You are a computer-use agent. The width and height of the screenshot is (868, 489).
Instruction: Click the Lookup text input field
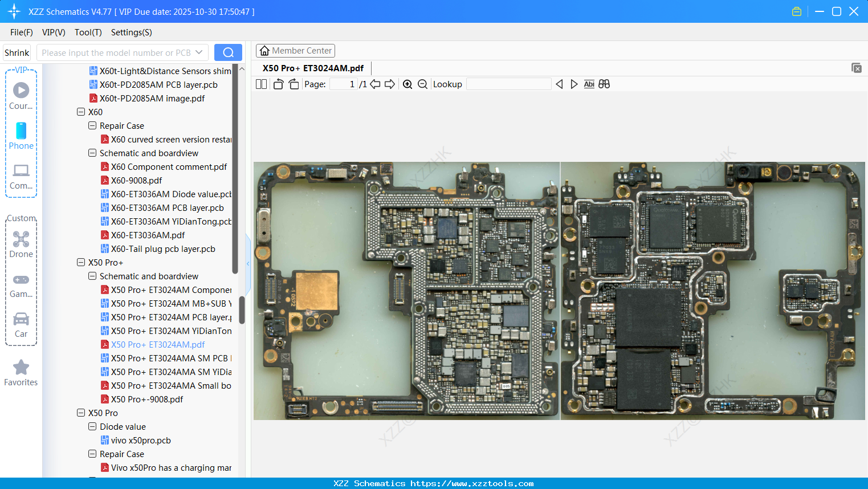pyautogui.click(x=508, y=84)
